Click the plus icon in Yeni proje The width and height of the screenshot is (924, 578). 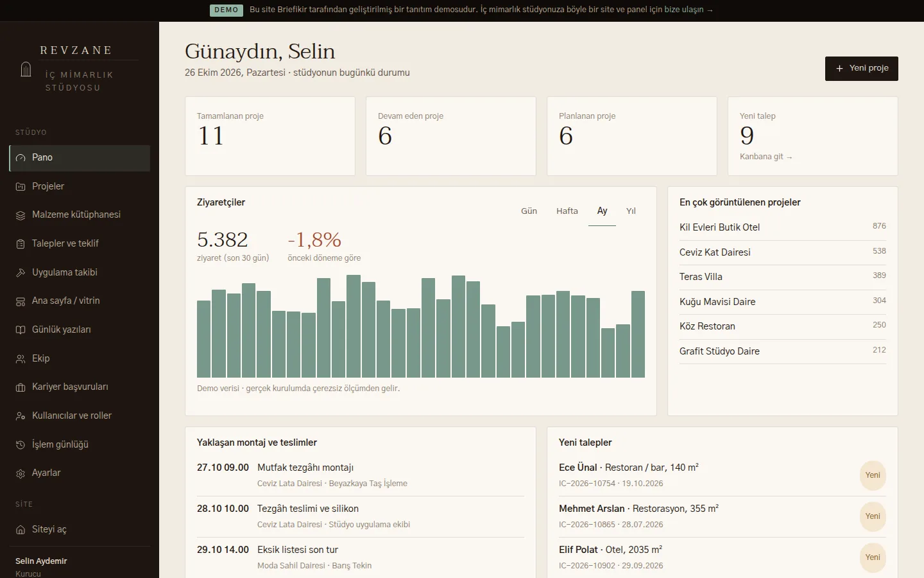coord(839,68)
